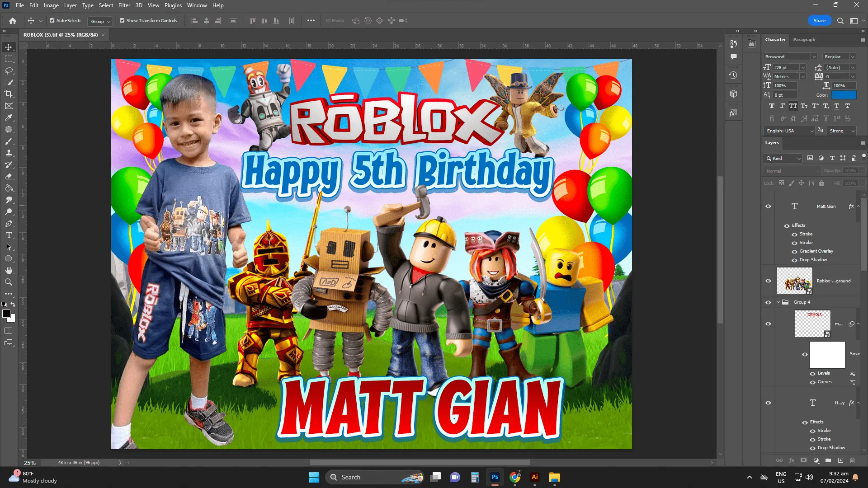Open the search magnifier in options bar
Viewport: 868px width, 488px height.
point(840,21)
